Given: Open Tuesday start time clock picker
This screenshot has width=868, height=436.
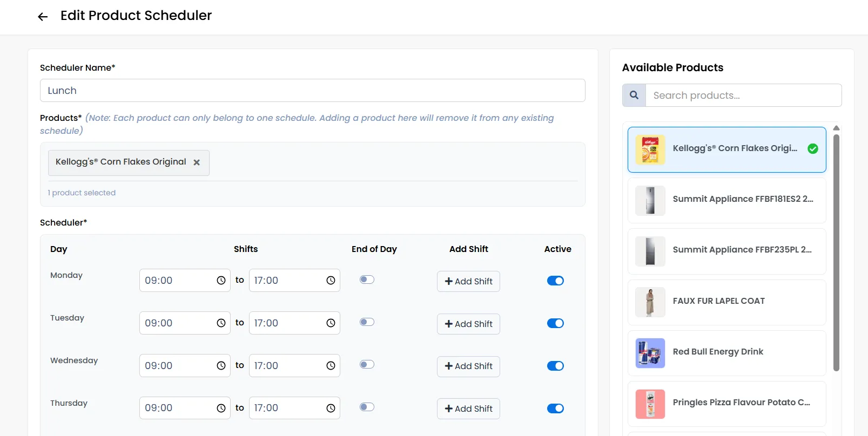Looking at the screenshot, I should pos(221,323).
